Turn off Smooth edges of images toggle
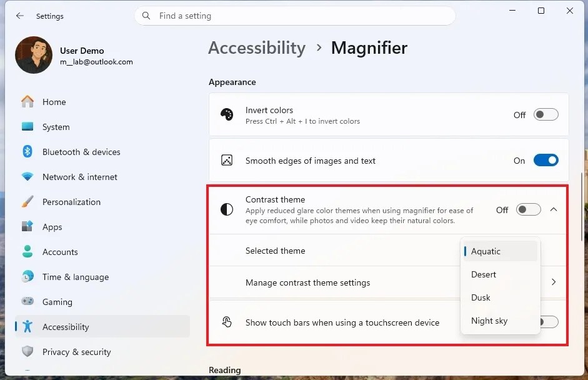The height and width of the screenshot is (380, 588). point(546,161)
